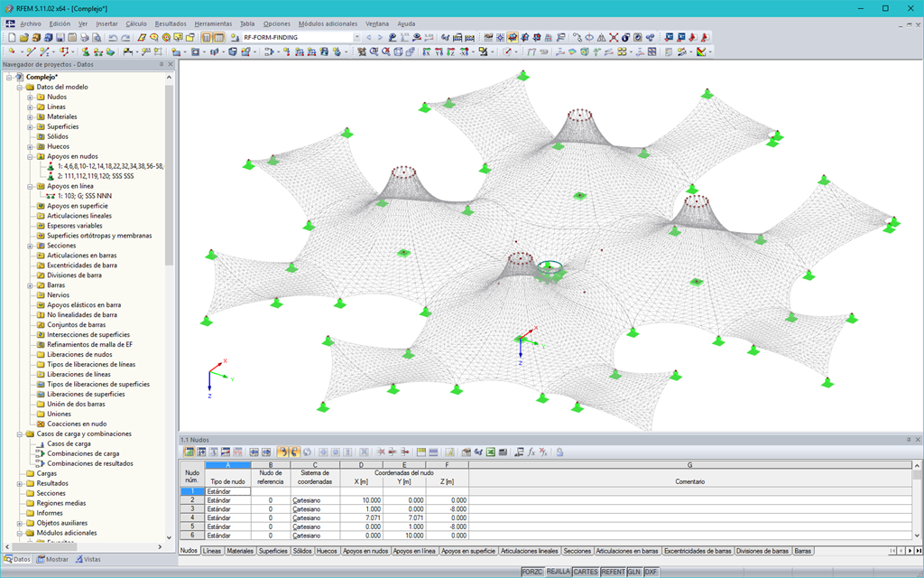Viewport: 924px width, 578px height.
Task: Click the first icon in the Nudos table toolbar
Action: click(189, 452)
